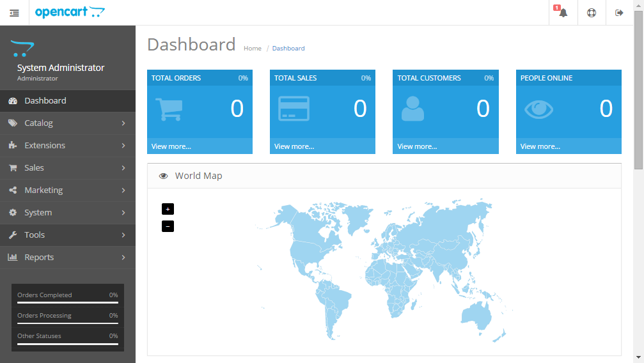Click View more under Total Orders
Viewport: 644px width, 363px height.
(171, 146)
